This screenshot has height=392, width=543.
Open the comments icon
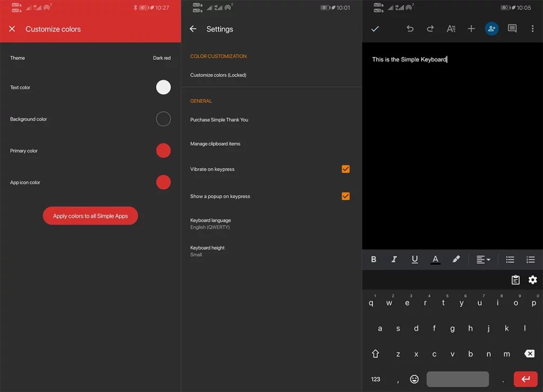pyautogui.click(x=512, y=29)
